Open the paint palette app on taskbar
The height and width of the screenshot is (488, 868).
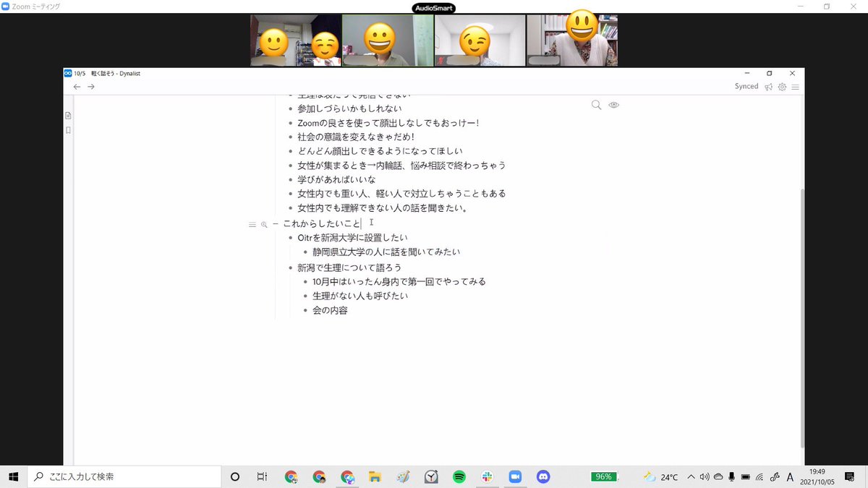coord(403,476)
